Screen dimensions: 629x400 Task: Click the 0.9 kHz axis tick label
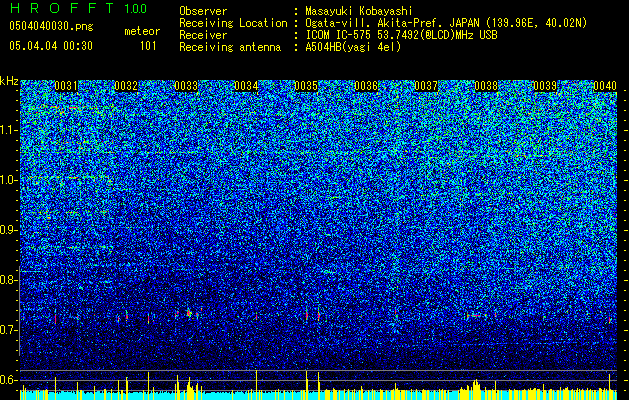8,230
